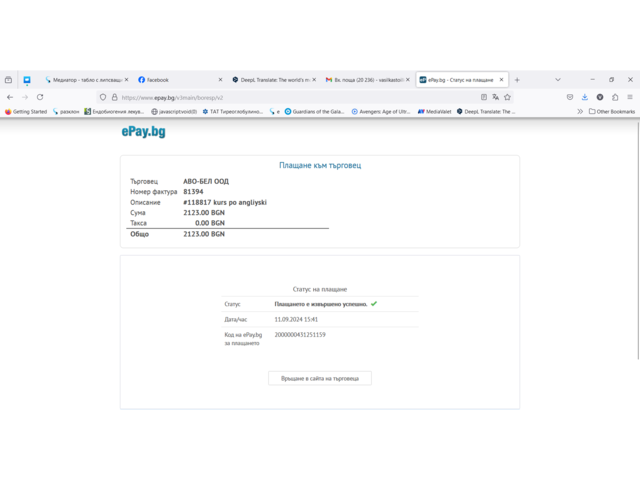The image size is (640, 480).
Task: Open the Downloads panel arrow icon
Action: coord(585,97)
